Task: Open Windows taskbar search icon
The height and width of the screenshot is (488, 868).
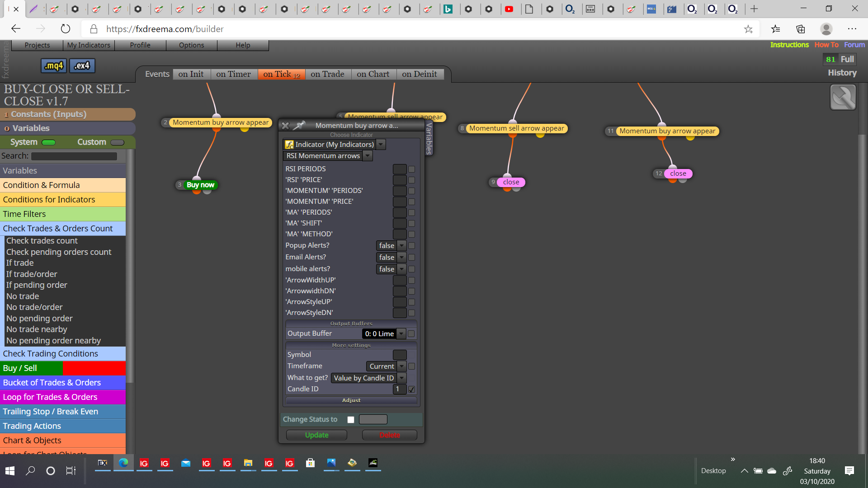Action: tap(30, 471)
